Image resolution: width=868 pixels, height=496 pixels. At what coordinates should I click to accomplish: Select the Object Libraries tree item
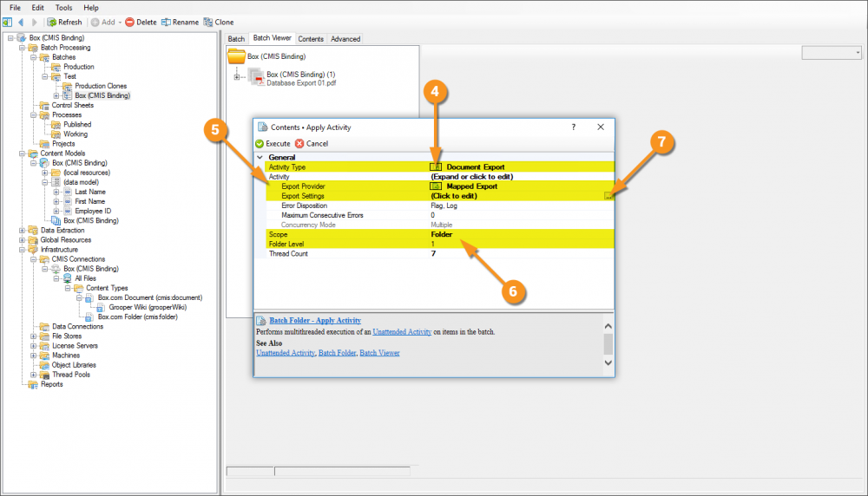(74, 366)
